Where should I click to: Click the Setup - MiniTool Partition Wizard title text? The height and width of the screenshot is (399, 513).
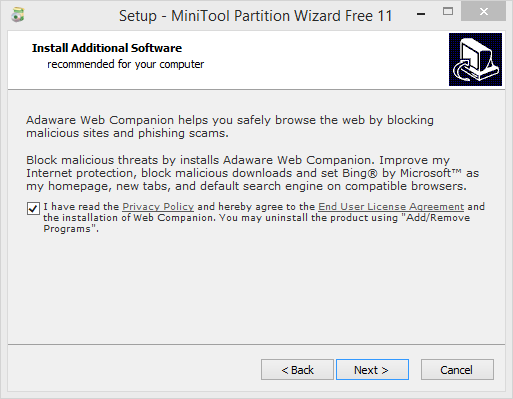[256, 16]
